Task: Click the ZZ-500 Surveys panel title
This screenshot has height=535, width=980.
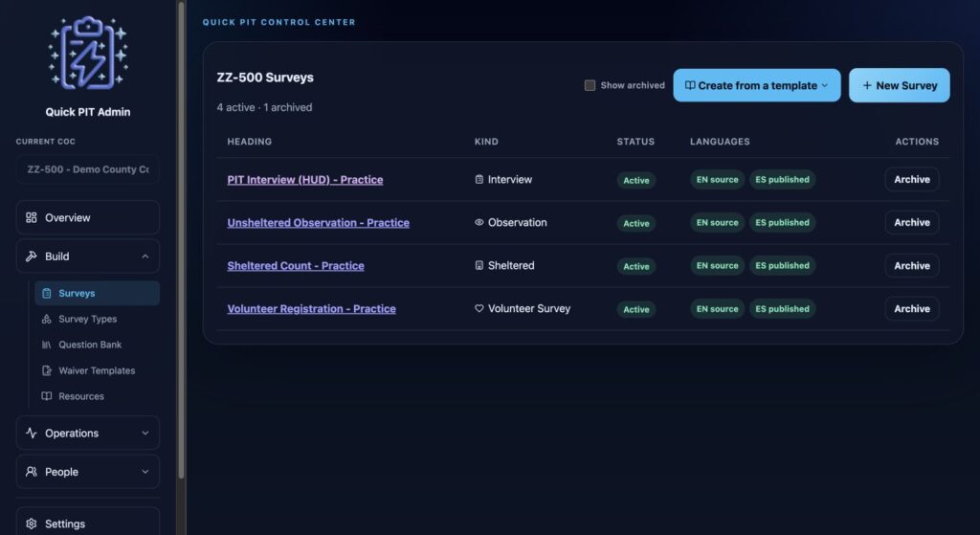Action: 265,78
